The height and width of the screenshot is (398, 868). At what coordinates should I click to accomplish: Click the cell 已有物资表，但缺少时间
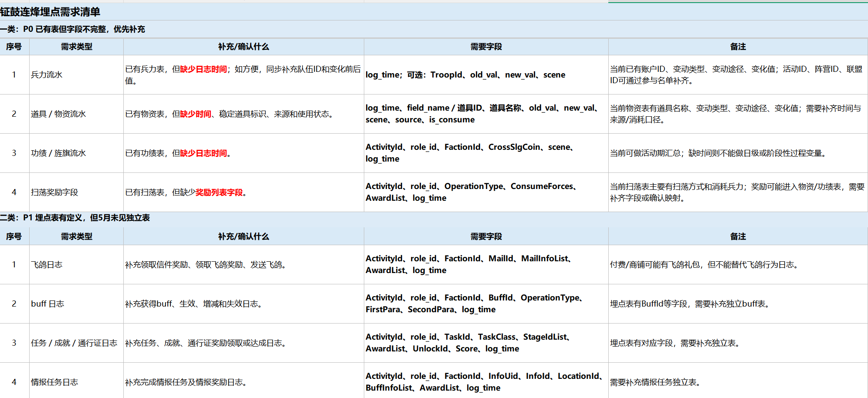tap(244, 114)
